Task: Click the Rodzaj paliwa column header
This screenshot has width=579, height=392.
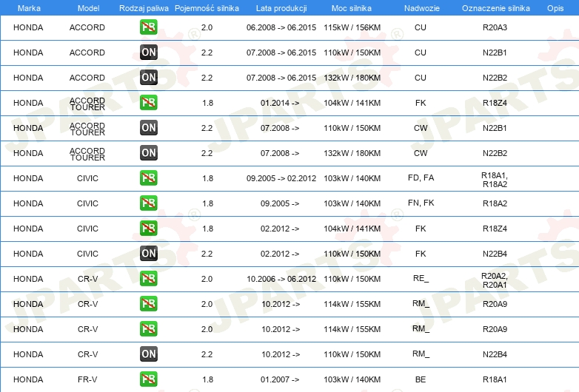Action: [144, 8]
